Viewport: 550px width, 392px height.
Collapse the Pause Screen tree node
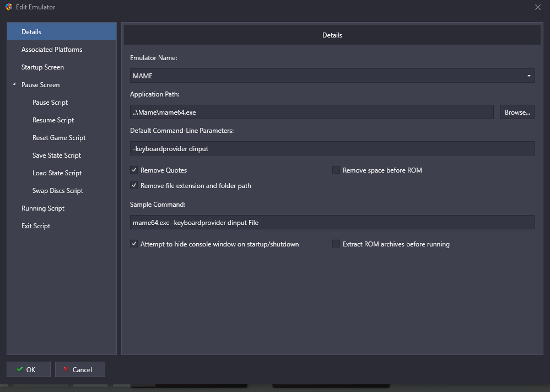14,84
